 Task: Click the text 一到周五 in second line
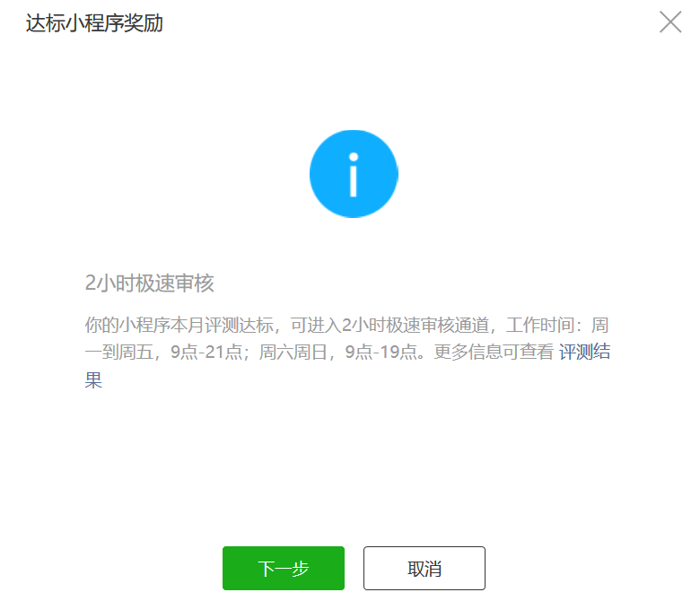pos(119,352)
